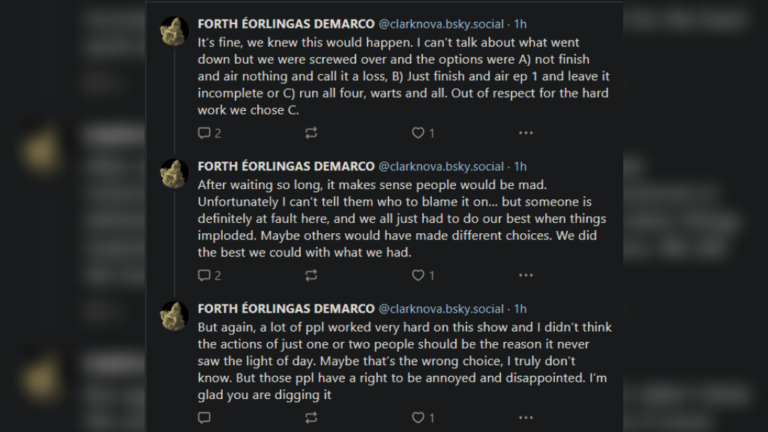
Task: Open avatar on the third post
Action: click(174, 316)
